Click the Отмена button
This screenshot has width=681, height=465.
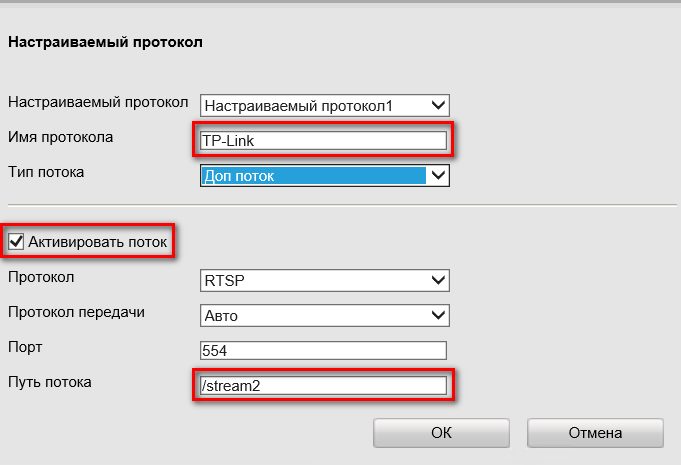click(x=595, y=433)
